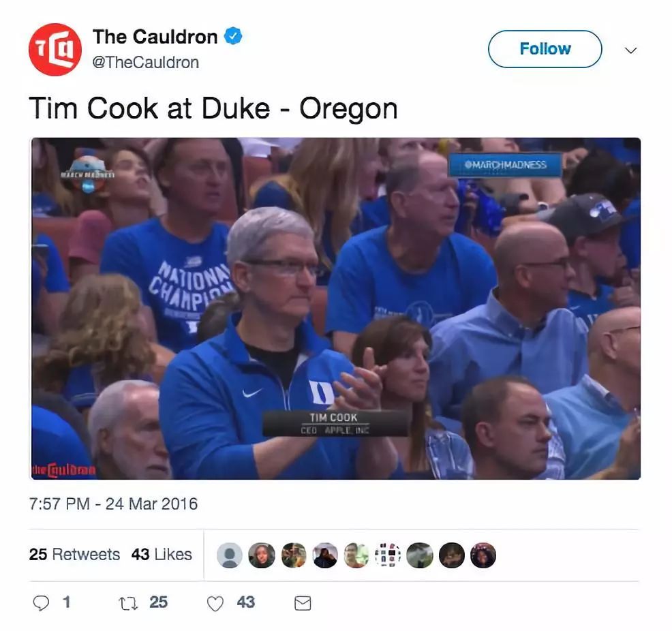View the 25 Retweets list
This screenshot has width=672, height=631.
click(74, 554)
